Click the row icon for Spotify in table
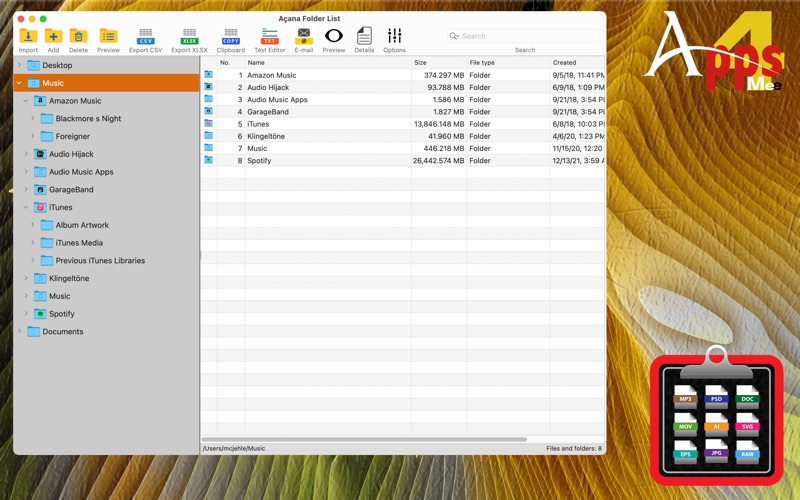Viewport: 800px width, 500px height. point(208,160)
